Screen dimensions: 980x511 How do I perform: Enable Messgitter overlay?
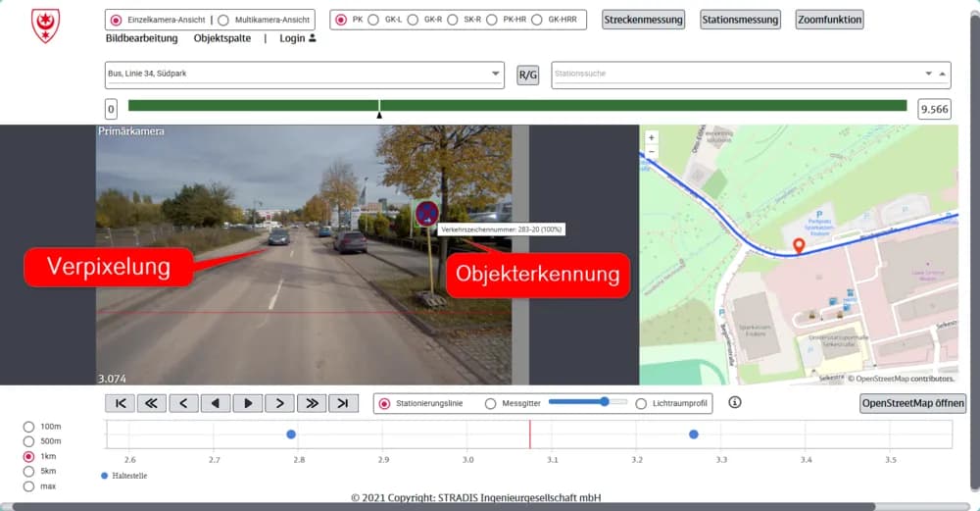pos(491,403)
